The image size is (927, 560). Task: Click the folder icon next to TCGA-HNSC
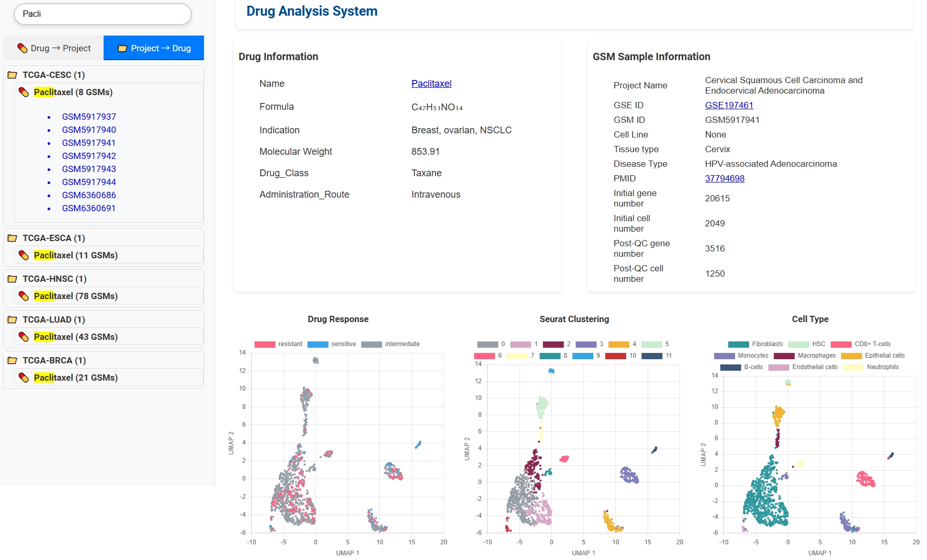(13, 279)
